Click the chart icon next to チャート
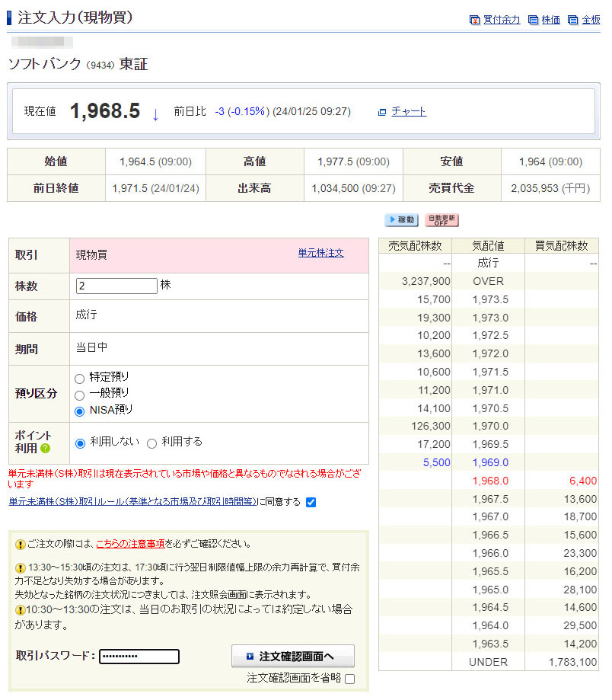Viewport: 612px width, 700px height. 382,112
